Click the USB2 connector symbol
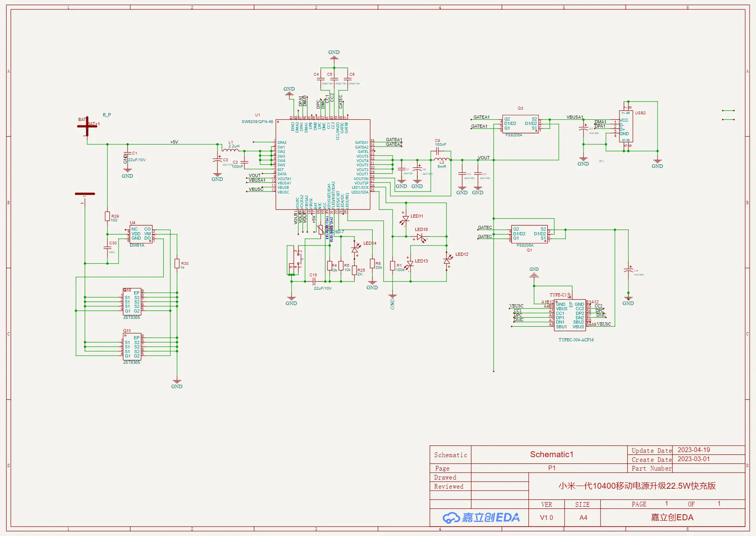The height and width of the screenshot is (536, 756). [x=626, y=127]
